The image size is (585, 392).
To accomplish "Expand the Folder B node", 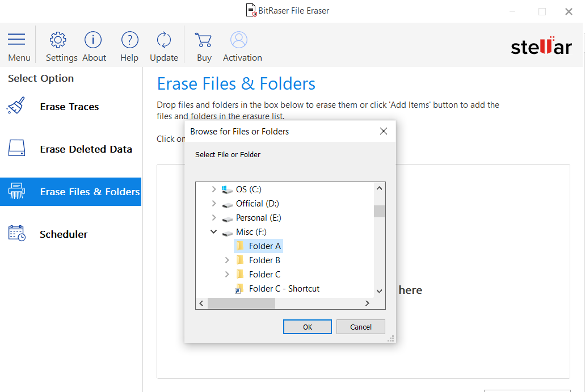I will point(227,260).
